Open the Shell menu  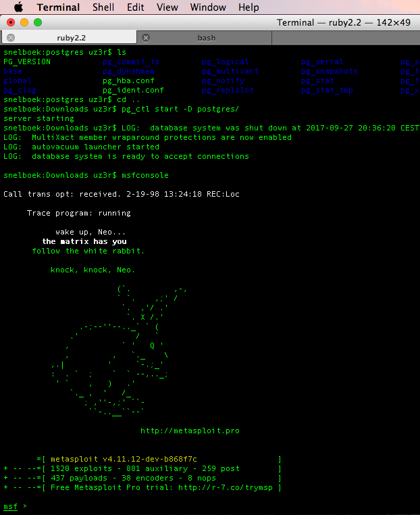pyautogui.click(x=103, y=7)
